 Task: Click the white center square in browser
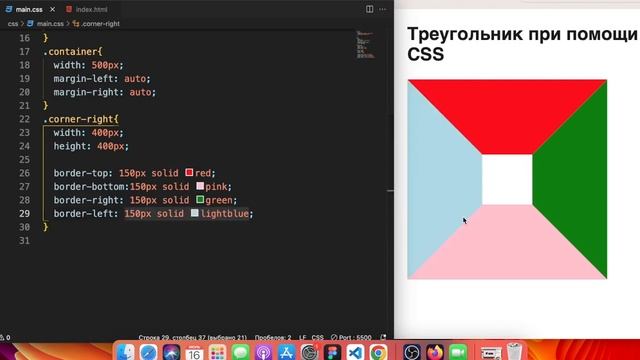coord(507,180)
